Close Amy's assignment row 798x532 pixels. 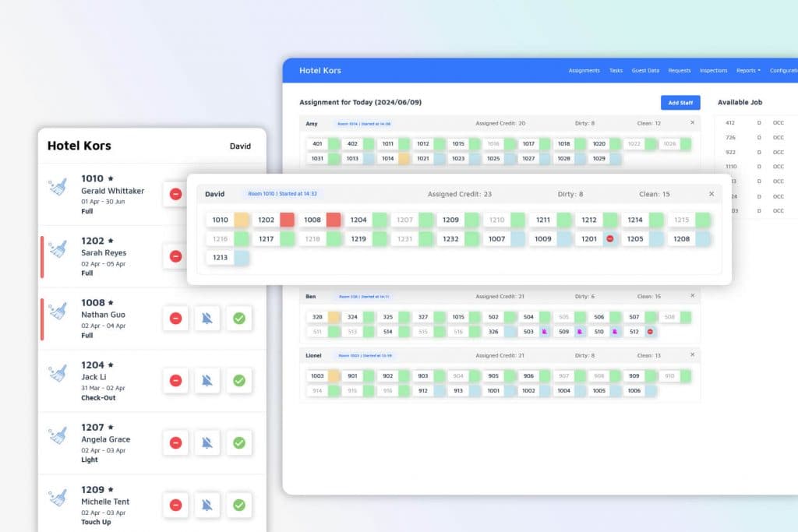692,123
